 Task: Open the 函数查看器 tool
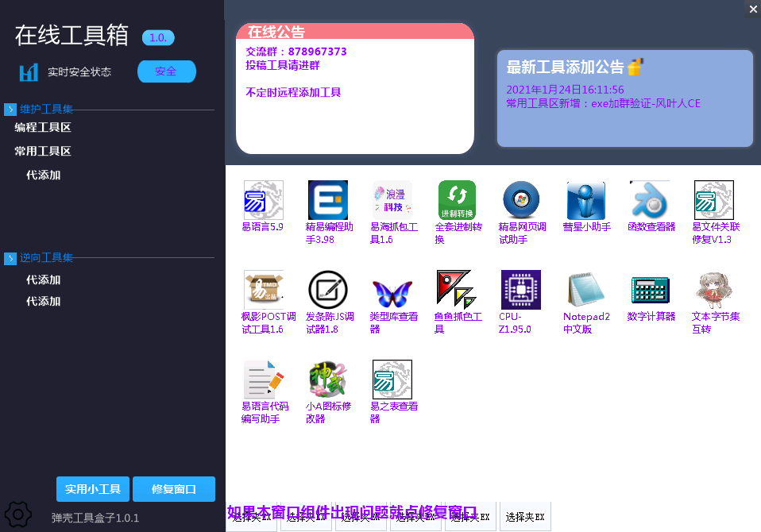coord(650,200)
